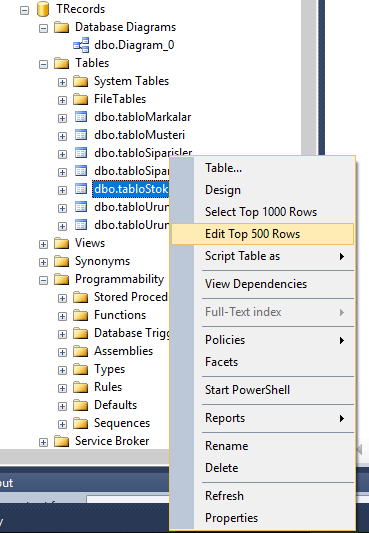Click the dbo.tabloMarkalar table icon
The height and width of the screenshot is (533, 369).
click(x=81, y=117)
